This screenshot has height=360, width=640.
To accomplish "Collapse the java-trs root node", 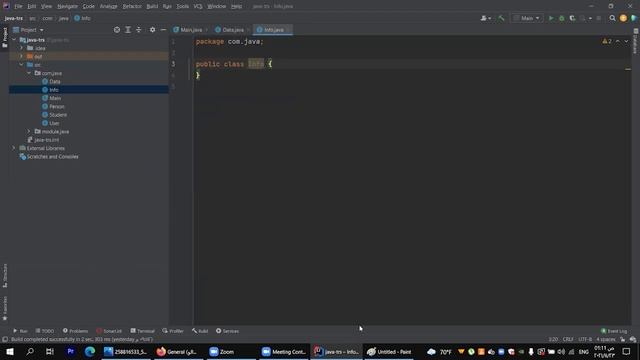I will [14, 40].
